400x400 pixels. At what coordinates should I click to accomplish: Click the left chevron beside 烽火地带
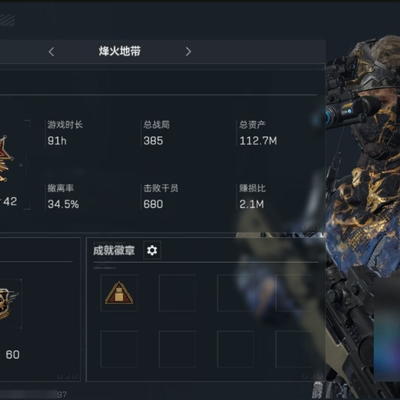pos(51,52)
